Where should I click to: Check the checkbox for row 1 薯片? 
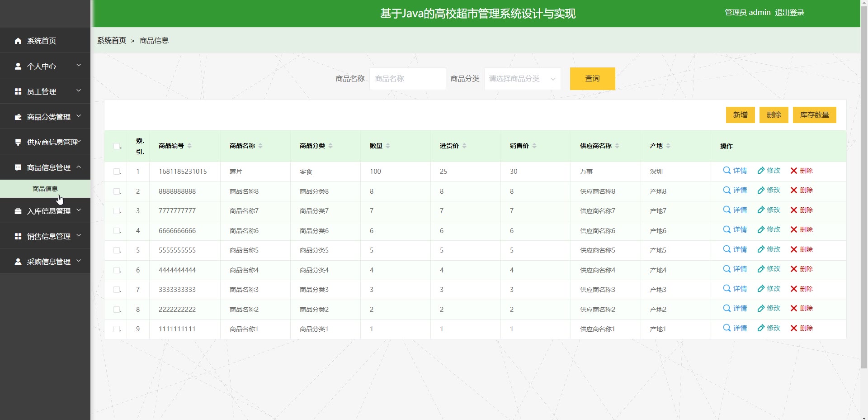click(x=117, y=172)
